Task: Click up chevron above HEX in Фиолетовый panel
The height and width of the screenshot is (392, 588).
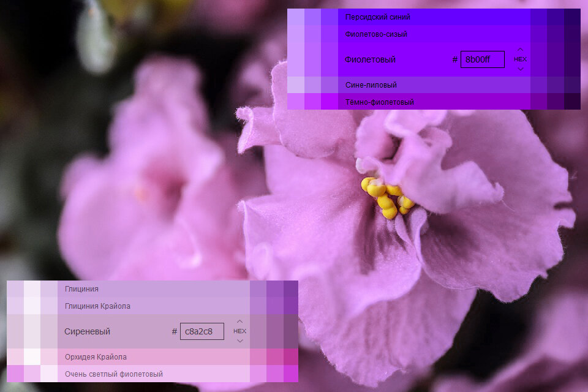Action: coord(520,50)
